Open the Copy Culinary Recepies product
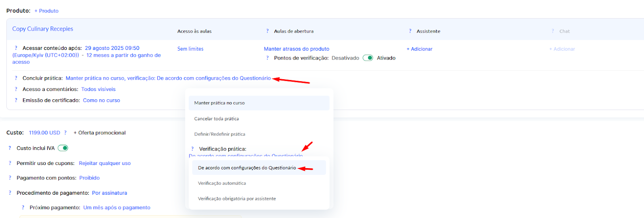Screen dimensions: 644x218 coord(43,29)
